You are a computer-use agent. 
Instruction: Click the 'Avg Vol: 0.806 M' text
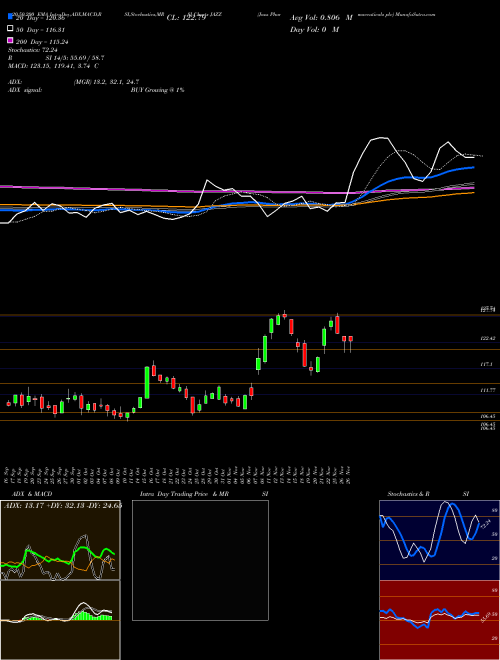pyautogui.click(x=321, y=18)
